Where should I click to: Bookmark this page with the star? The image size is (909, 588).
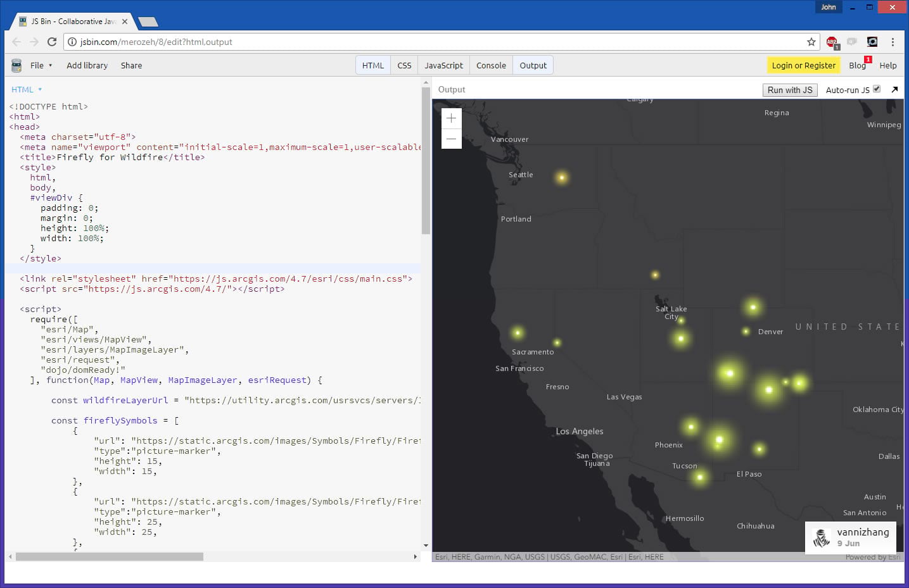(x=811, y=42)
